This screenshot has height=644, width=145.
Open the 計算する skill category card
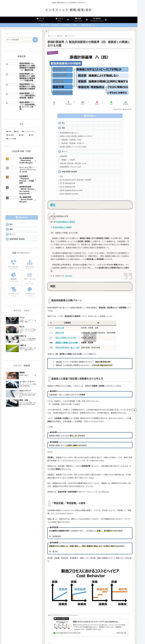click(x=22, y=339)
